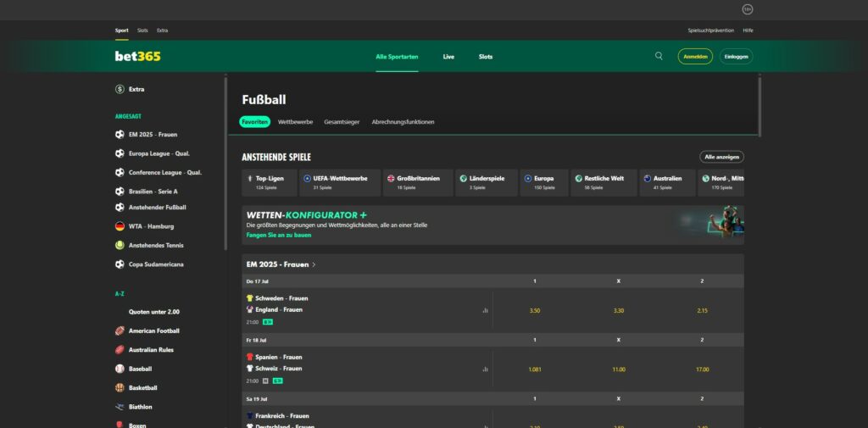Screen dimensions: 868x428
Task: Select UEFA-Wettbewerbe tile
Action: pos(340,183)
